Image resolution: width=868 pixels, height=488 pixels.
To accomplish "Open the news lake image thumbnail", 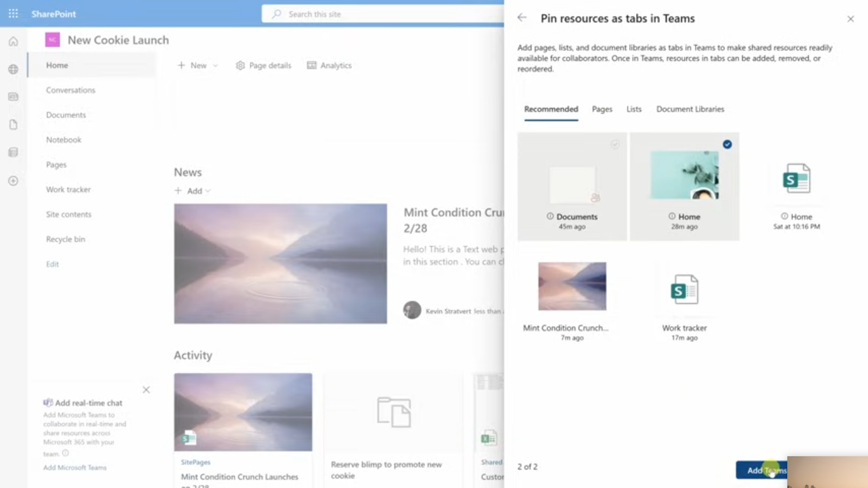I will point(280,264).
